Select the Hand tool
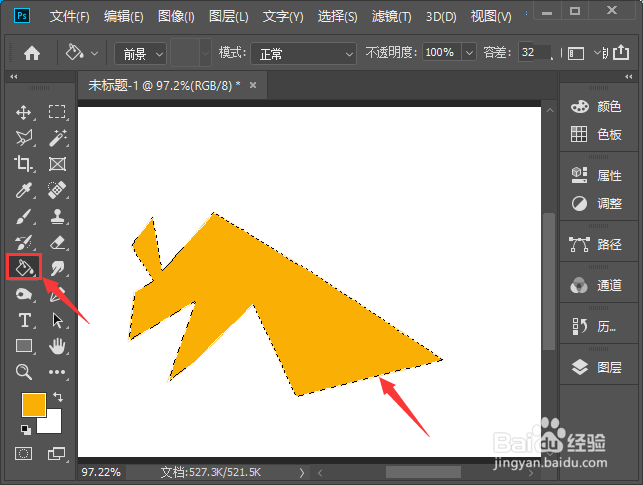This screenshot has width=643, height=485. [57, 346]
